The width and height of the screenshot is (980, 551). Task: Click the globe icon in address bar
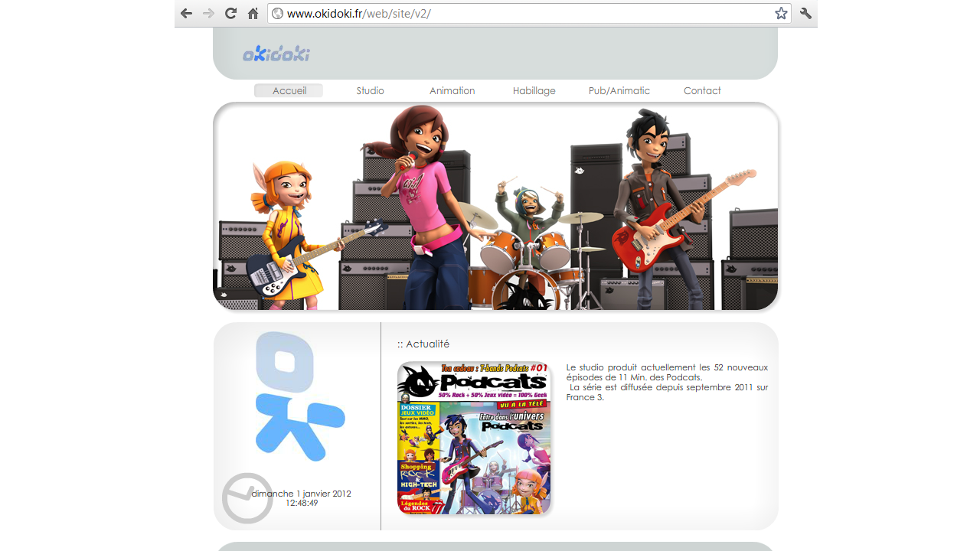(x=278, y=13)
